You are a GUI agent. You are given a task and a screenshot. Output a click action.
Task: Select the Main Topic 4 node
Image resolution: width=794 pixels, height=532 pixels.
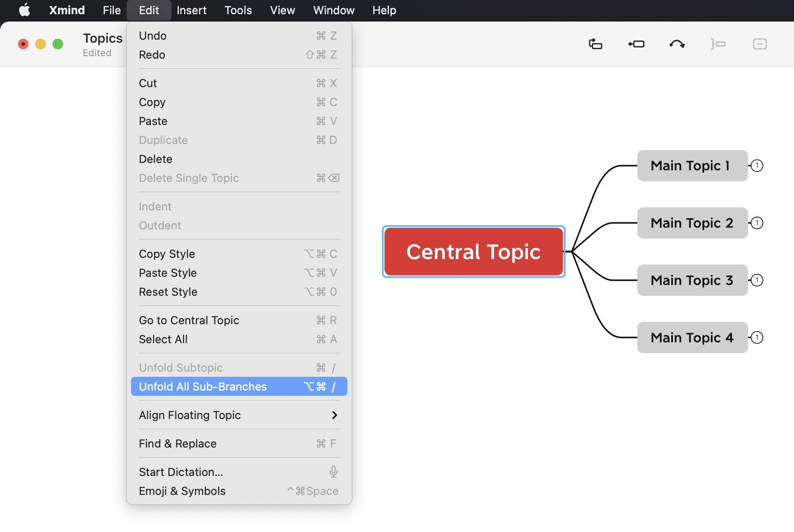tap(692, 338)
